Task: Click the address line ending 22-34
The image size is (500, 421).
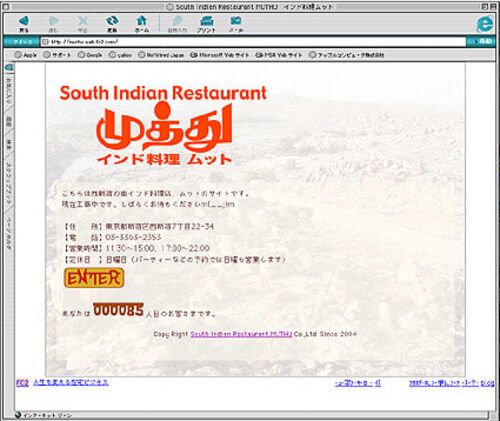Action: (139, 227)
